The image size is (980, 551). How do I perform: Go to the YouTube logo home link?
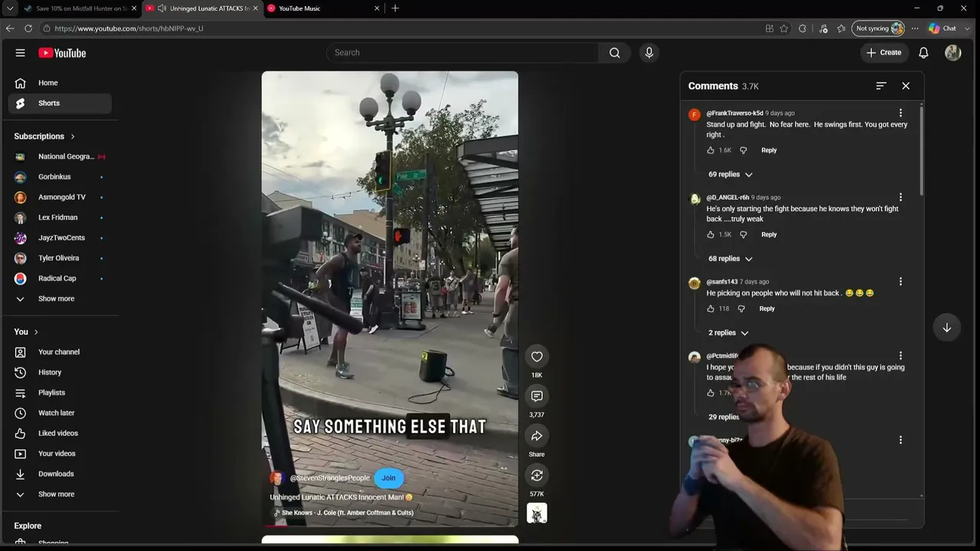[x=62, y=53]
